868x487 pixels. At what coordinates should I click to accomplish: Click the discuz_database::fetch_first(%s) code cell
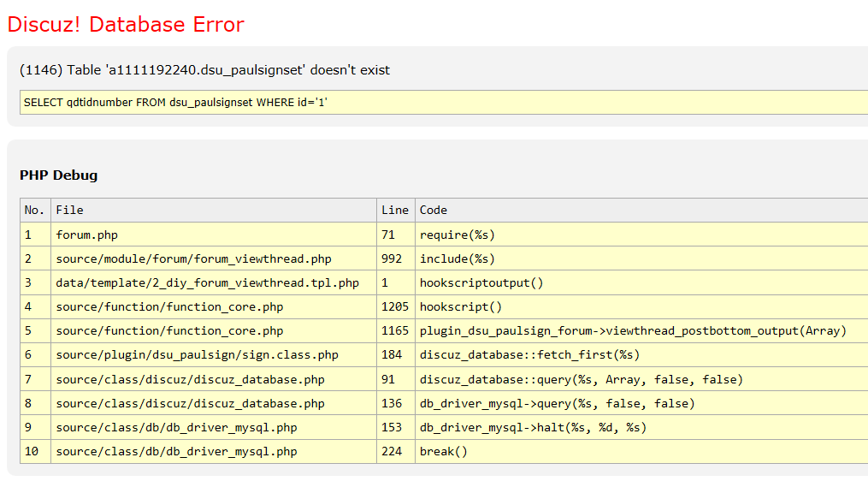[x=529, y=355]
